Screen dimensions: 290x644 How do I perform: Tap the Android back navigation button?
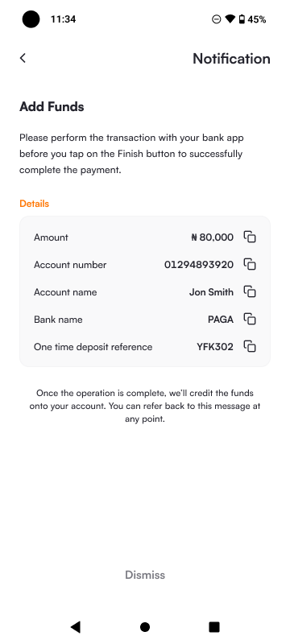pyautogui.click(x=76, y=627)
